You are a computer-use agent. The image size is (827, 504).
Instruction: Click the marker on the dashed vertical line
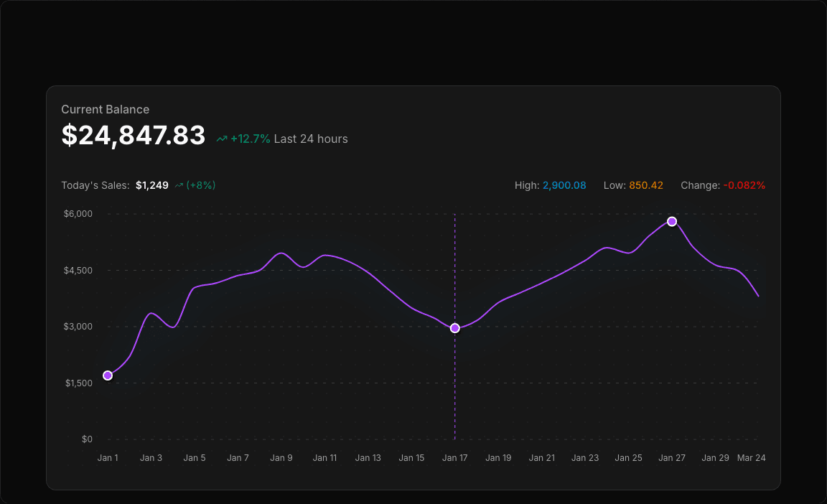coord(455,327)
